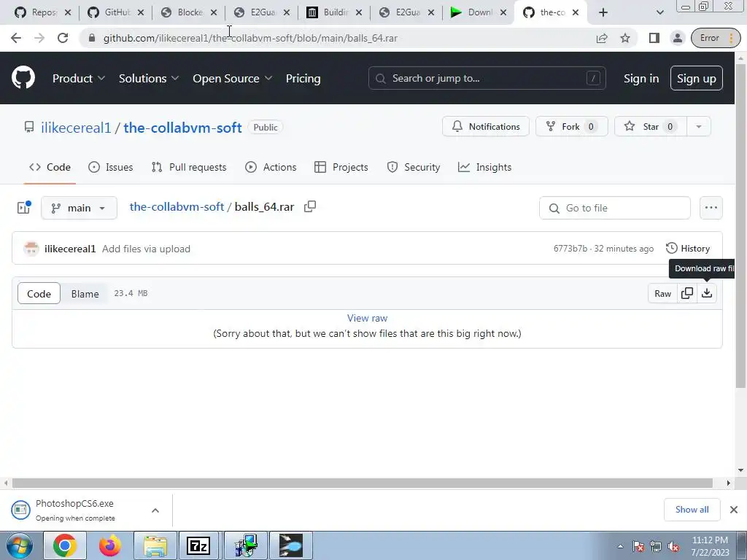
Task: Click the horizontal scrollbar
Action: click(x=362, y=483)
